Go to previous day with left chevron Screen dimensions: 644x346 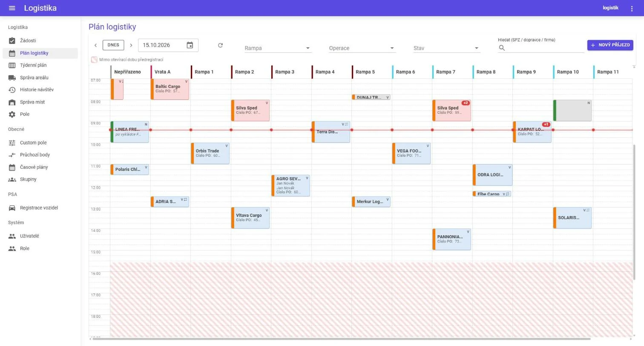pos(95,45)
